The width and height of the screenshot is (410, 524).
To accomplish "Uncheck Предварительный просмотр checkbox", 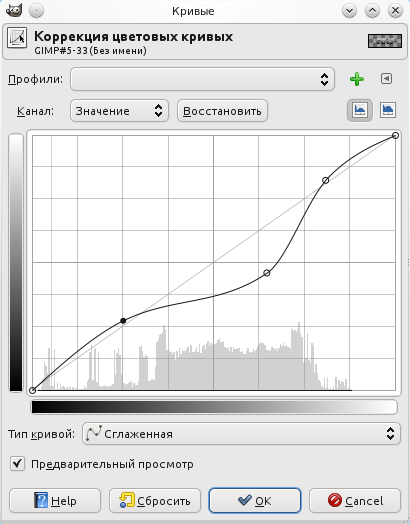I will 17,464.
